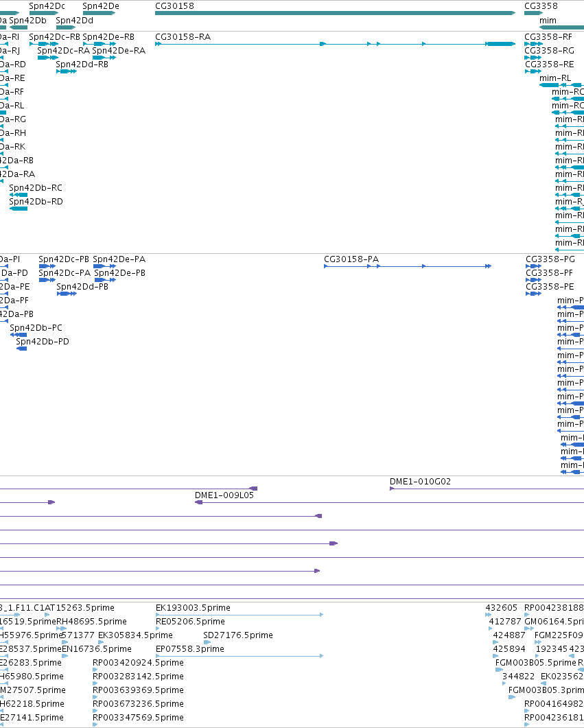Select the DME1-009L05 clone label
The image size is (584, 728).
(x=224, y=495)
